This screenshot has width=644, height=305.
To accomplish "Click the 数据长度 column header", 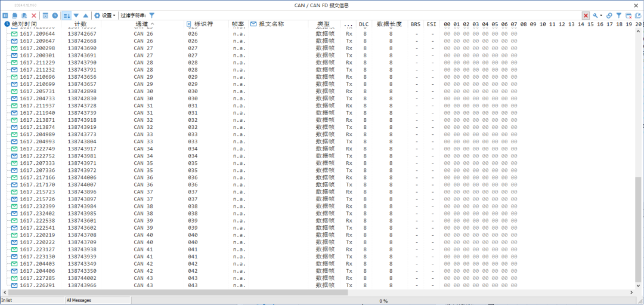I will coord(389,24).
